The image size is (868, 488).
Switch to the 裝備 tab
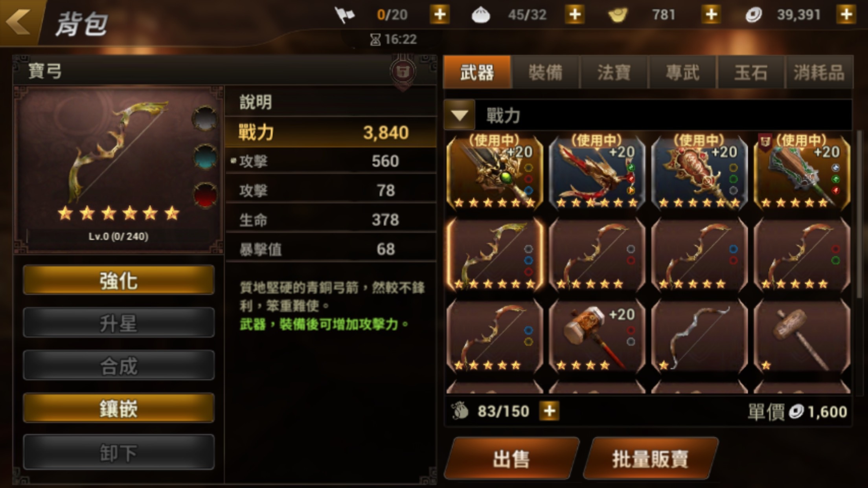545,72
